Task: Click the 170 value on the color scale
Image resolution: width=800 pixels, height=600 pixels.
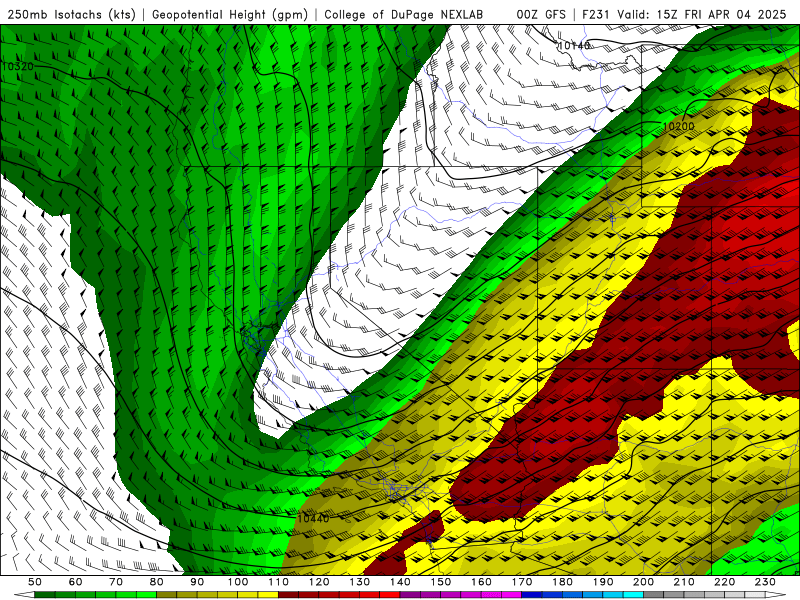Action: coord(522,582)
